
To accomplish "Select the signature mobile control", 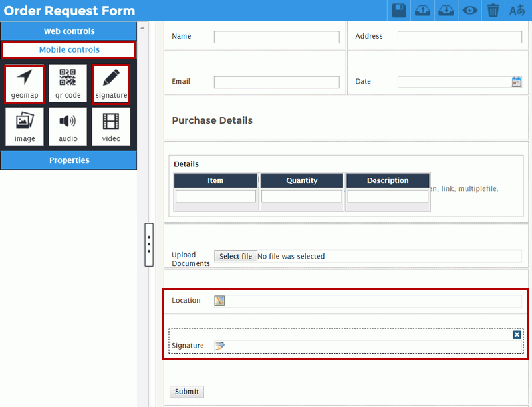I will [x=111, y=84].
